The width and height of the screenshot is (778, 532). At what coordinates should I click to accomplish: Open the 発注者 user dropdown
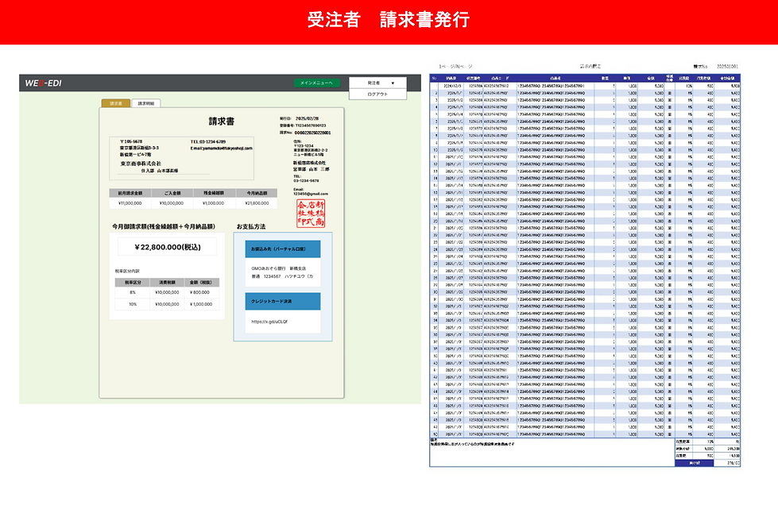(377, 83)
